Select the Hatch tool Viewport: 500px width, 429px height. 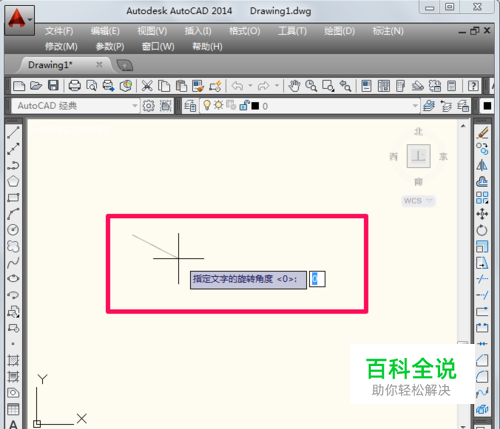[13, 360]
